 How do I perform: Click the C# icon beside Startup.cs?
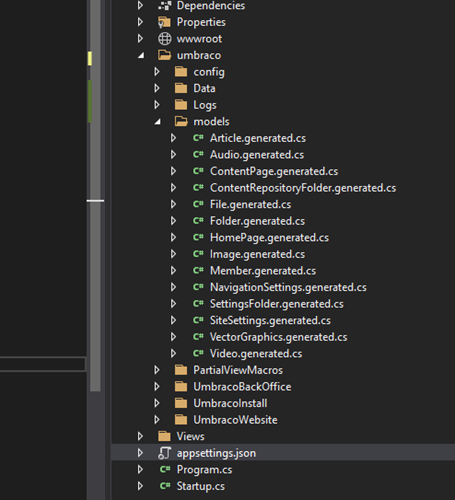165,486
